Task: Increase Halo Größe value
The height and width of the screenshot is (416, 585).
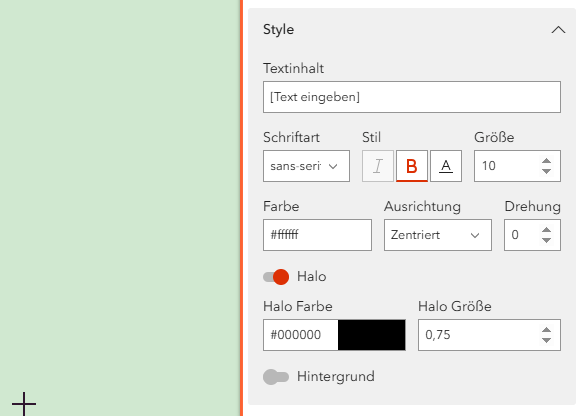Action: (547, 330)
